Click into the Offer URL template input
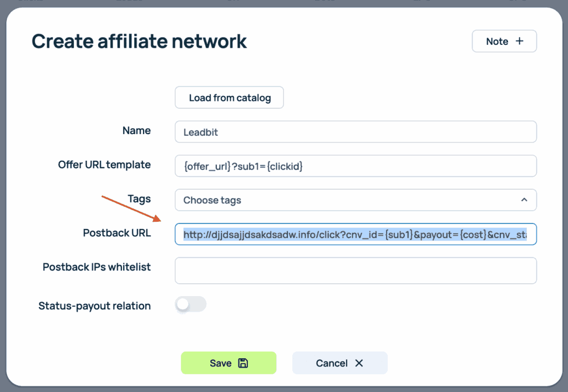568x392 pixels. (355, 166)
